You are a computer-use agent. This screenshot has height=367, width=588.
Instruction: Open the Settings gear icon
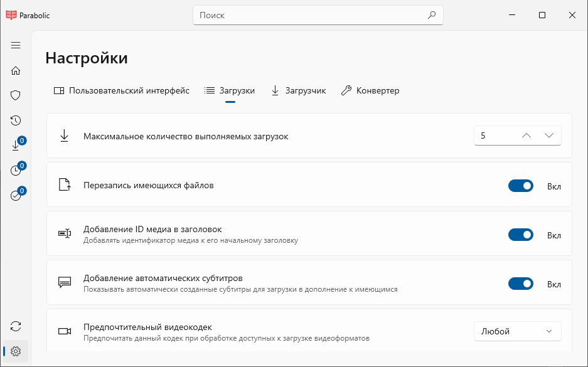16,351
